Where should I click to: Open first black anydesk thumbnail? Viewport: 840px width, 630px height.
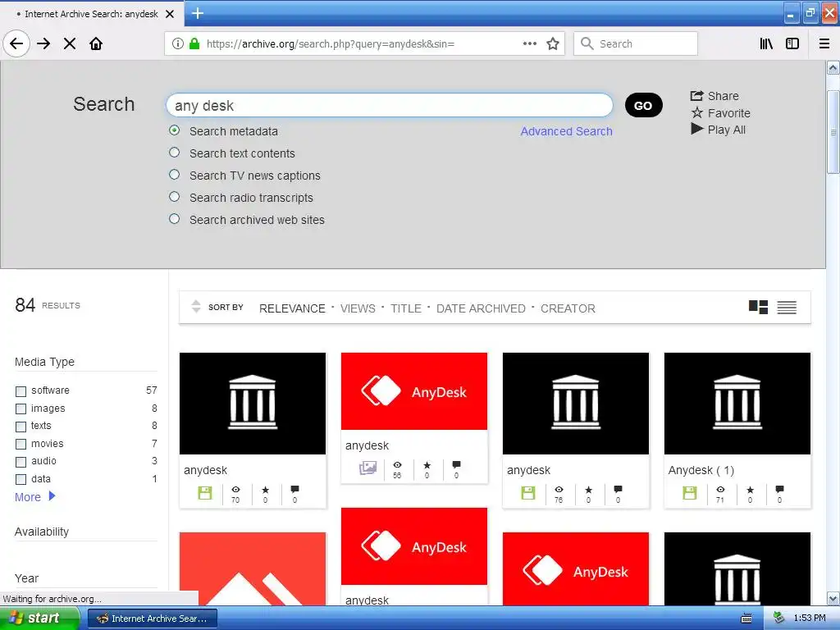pos(253,404)
